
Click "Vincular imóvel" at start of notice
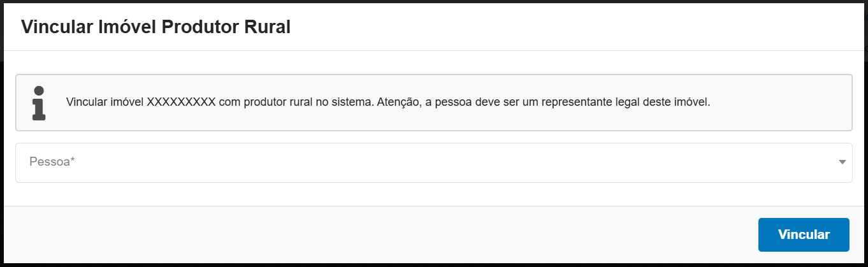[x=105, y=102]
